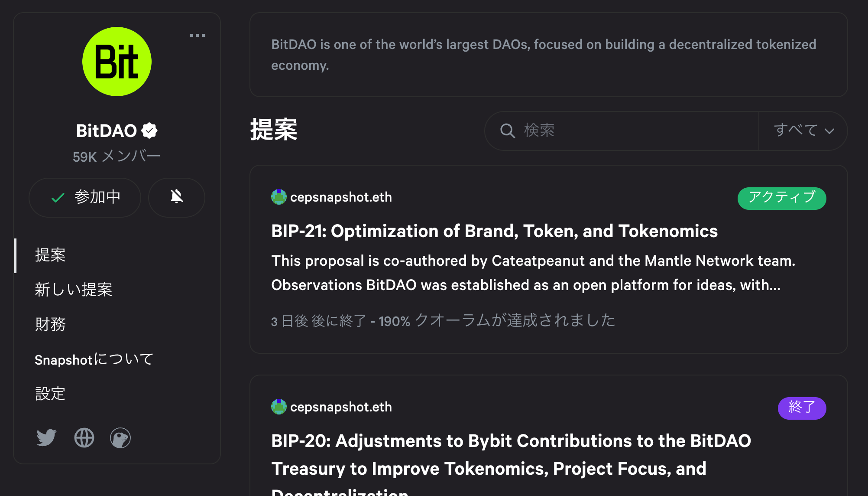Click cepsnapshot.eth author on BIP-21
The width and height of the screenshot is (868, 496).
pos(340,197)
